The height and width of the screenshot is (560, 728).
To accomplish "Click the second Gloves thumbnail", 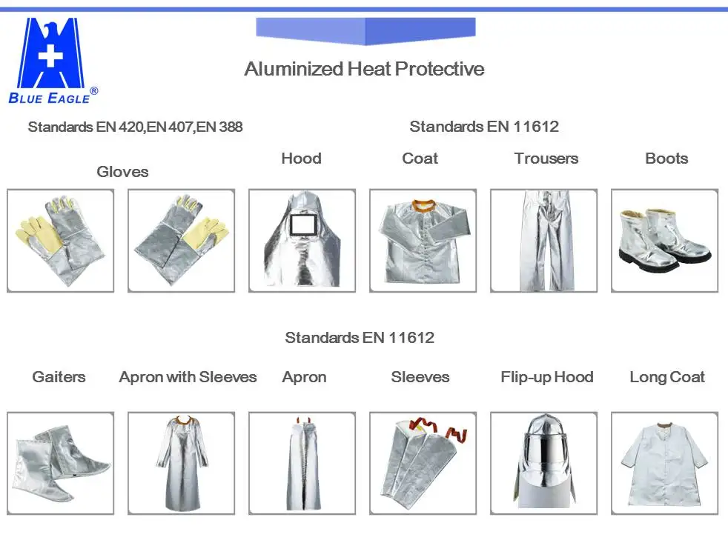I will 180,241.
